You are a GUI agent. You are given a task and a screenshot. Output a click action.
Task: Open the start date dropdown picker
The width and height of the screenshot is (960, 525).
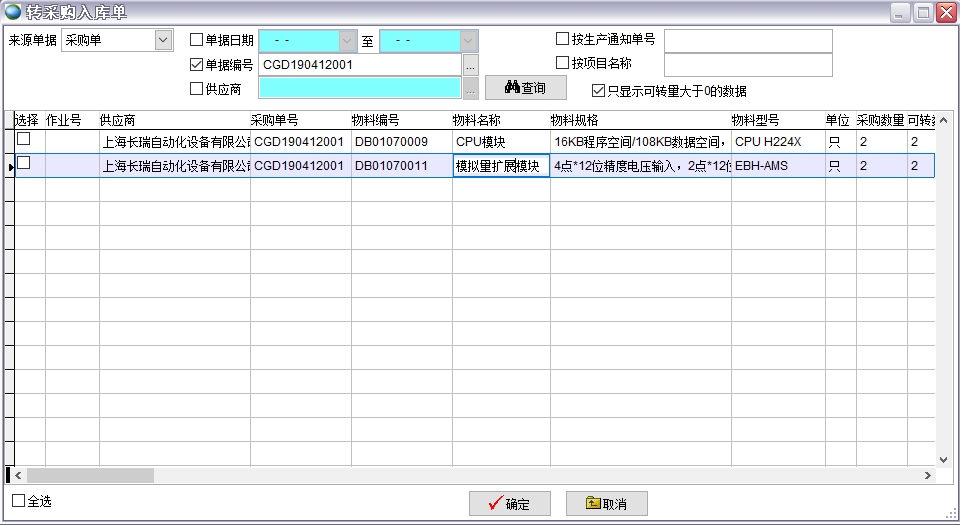[347, 40]
